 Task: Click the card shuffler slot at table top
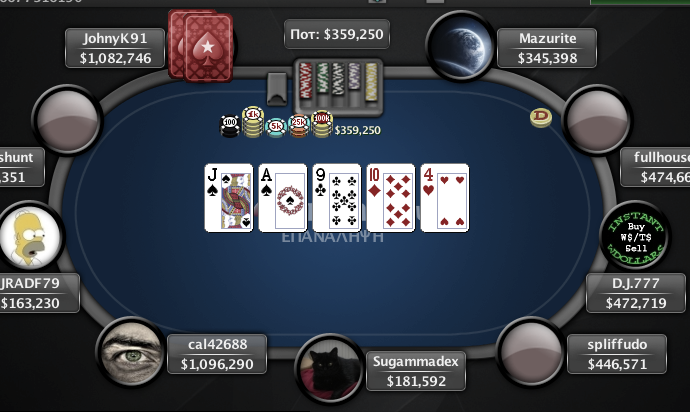[x=277, y=89]
